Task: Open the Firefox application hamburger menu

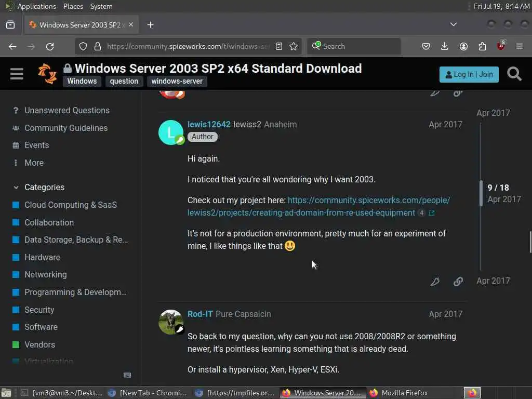Action: 520,46
